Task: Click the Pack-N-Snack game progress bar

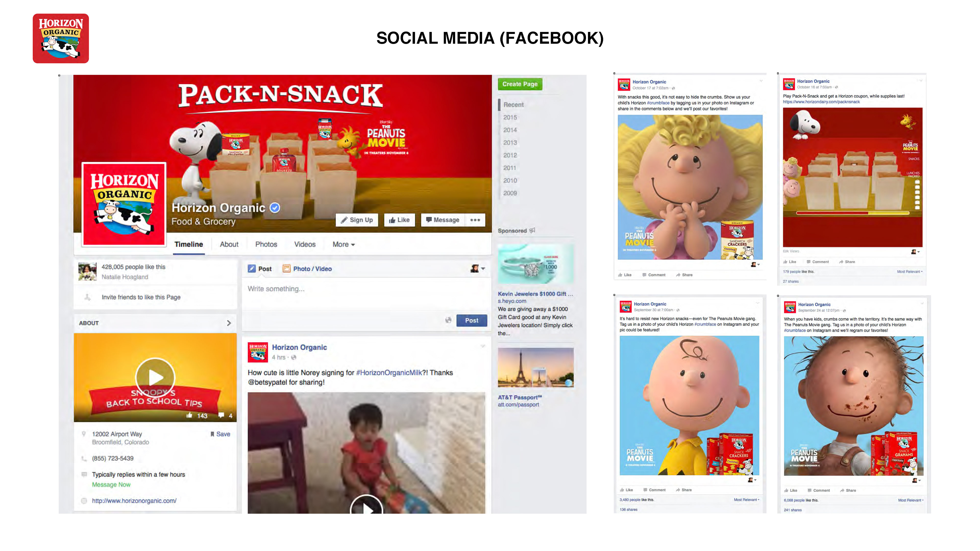Action: (852, 213)
